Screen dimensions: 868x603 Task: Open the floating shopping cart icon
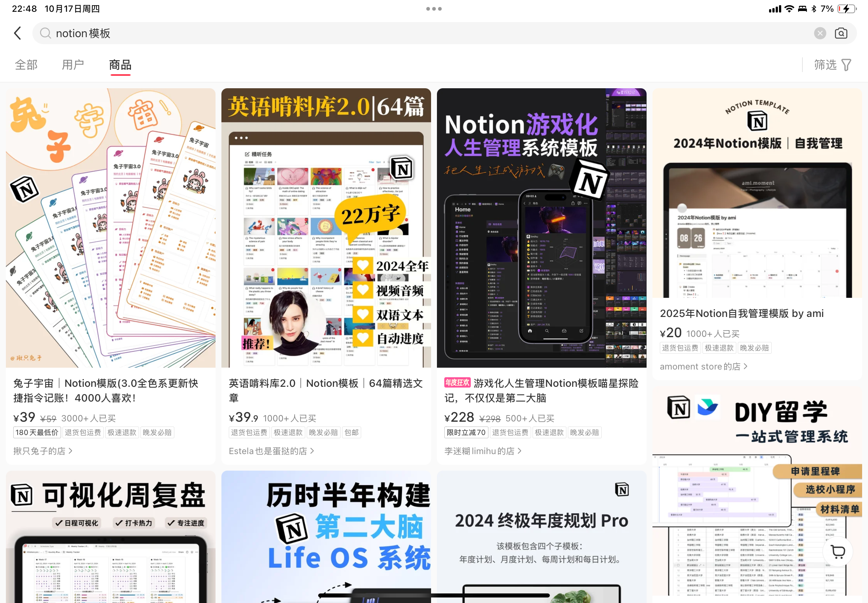click(838, 552)
